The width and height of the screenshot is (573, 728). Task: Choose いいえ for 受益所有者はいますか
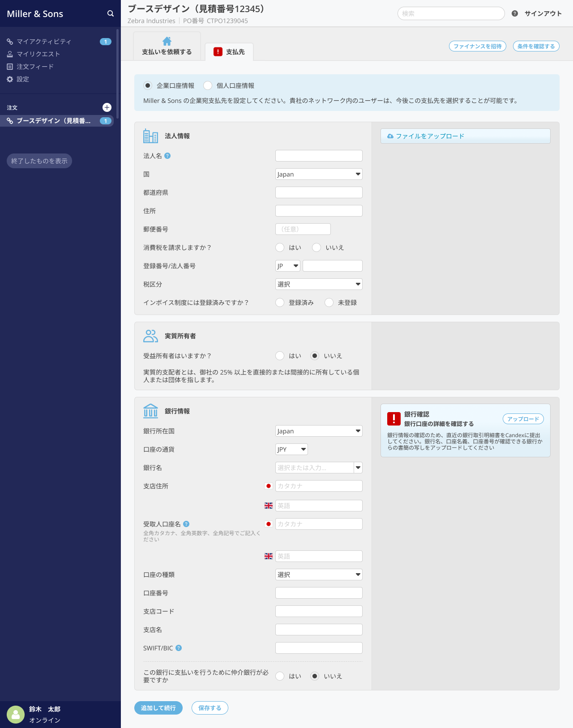click(x=315, y=356)
